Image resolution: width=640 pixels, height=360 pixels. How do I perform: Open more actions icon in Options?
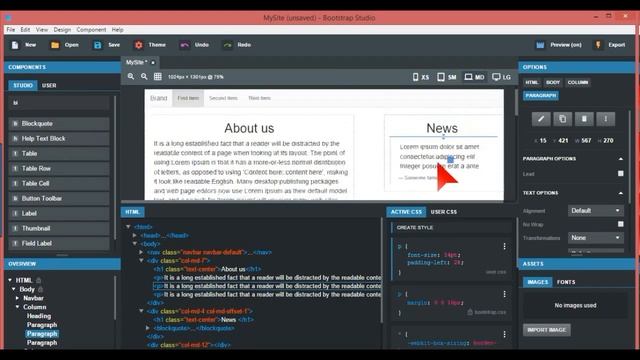coord(606,119)
